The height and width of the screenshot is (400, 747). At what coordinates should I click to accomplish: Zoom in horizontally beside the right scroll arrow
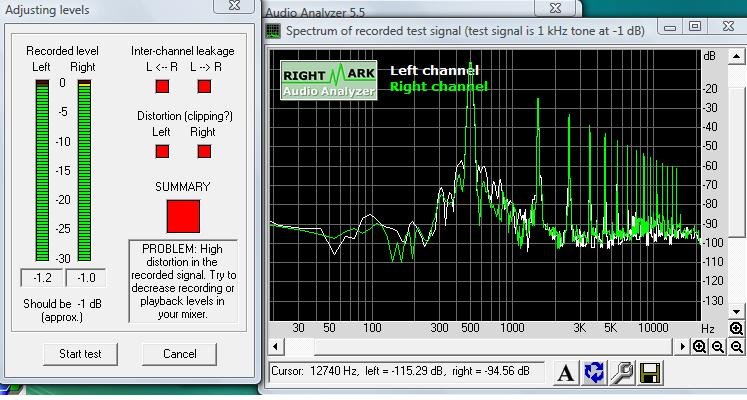[x=699, y=347]
